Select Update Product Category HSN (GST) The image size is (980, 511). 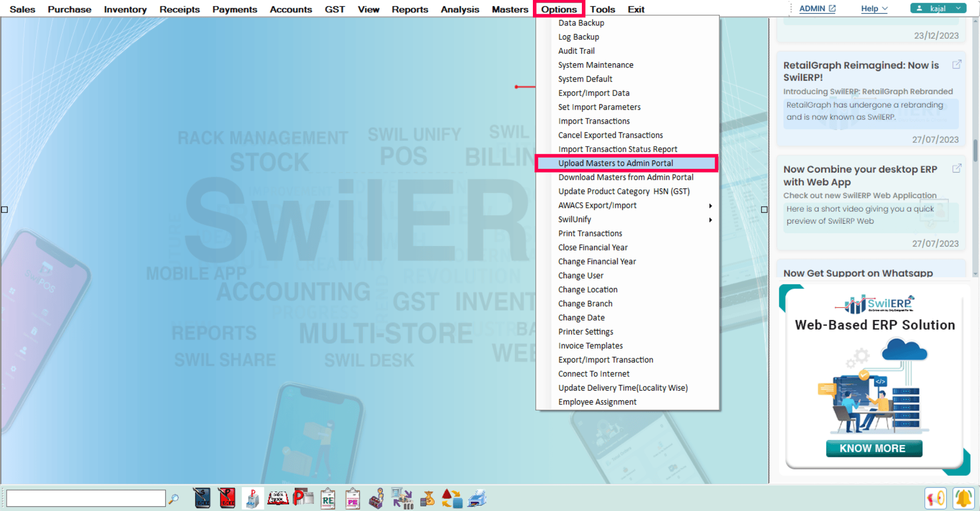pyautogui.click(x=627, y=191)
